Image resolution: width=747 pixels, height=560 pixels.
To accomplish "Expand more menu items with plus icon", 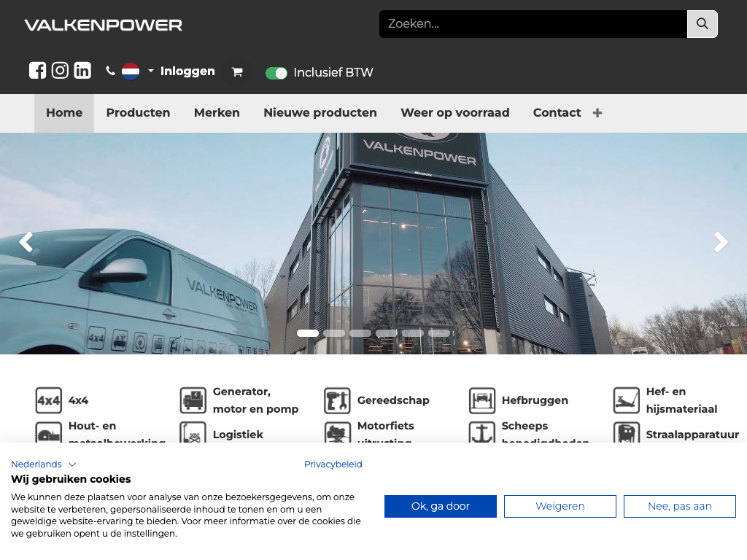I will pyautogui.click(x=597, y=113).
